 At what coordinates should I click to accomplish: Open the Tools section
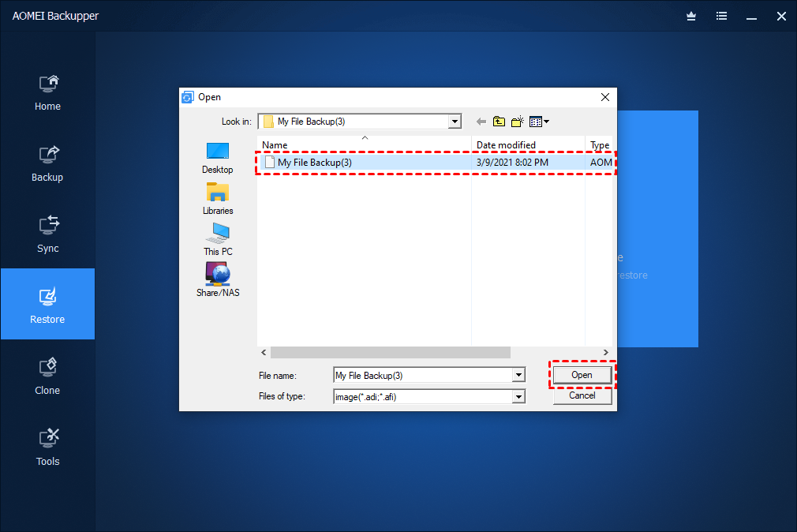(x=47, y=447)
